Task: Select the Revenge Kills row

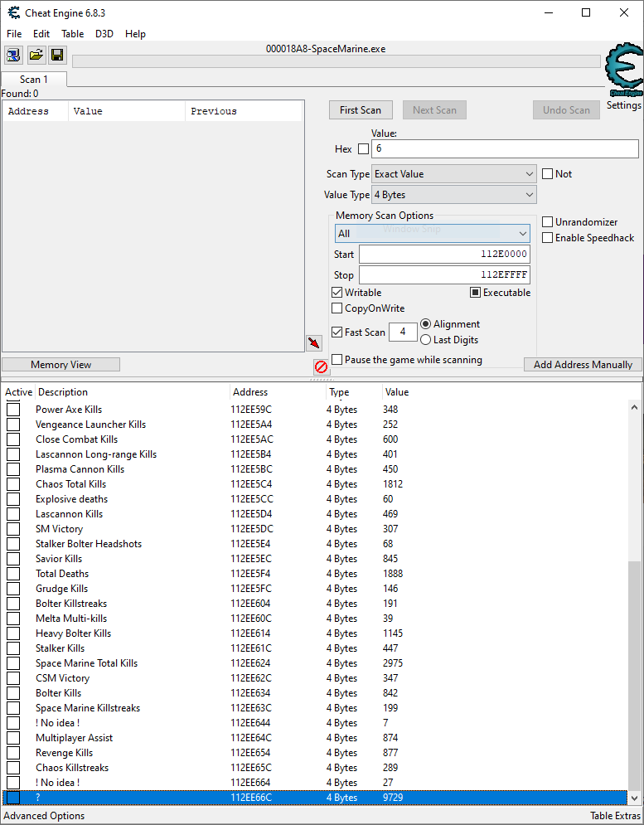Action: click(315, 753)
